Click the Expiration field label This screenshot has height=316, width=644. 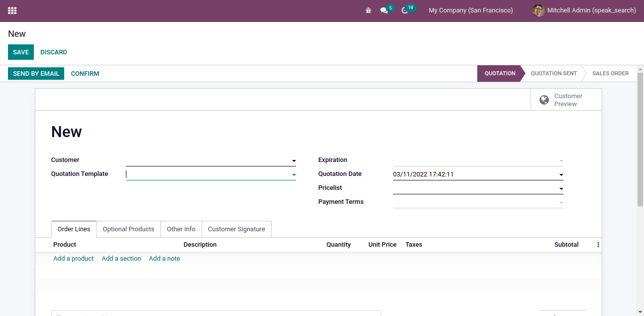coord(333,160)
